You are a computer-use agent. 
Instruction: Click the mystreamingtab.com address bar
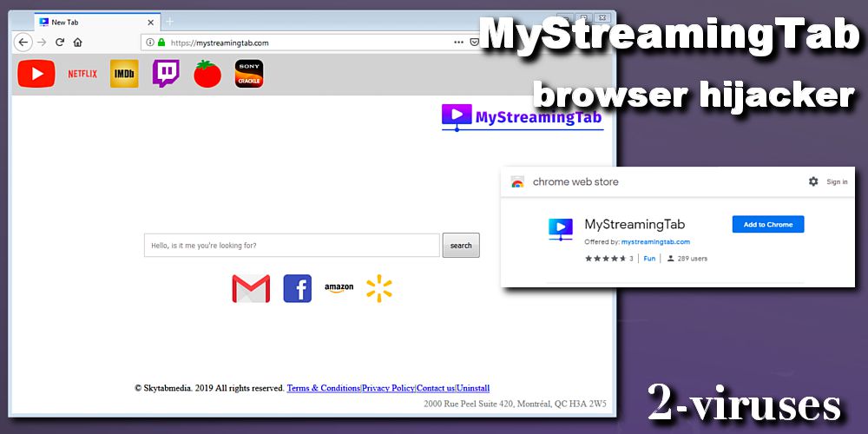coord(310,42)
